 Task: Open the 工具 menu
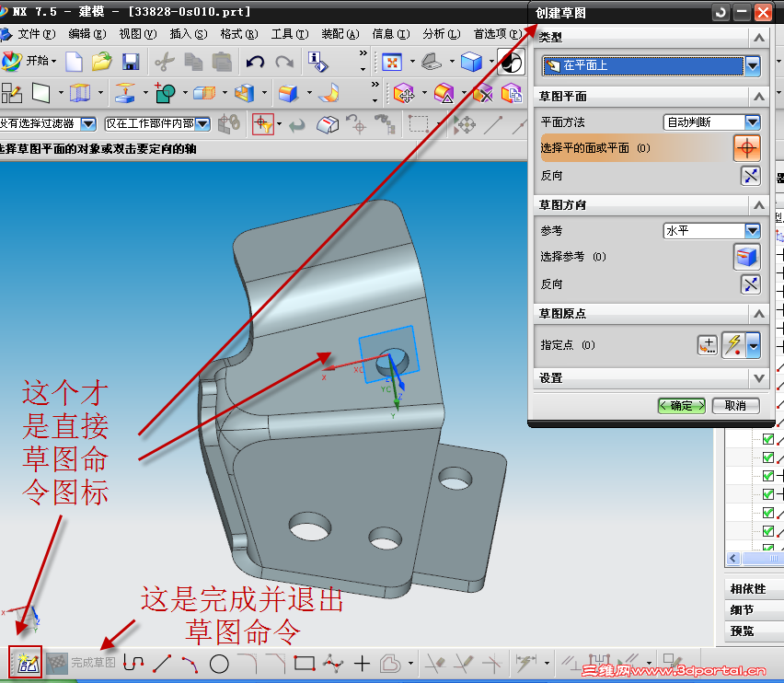(290, 34)
